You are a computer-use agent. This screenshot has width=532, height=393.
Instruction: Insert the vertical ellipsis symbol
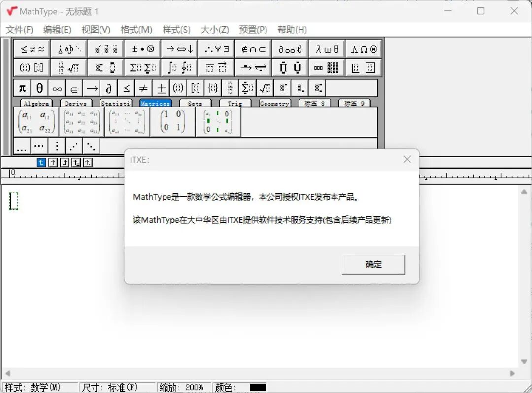coord(57,146)
